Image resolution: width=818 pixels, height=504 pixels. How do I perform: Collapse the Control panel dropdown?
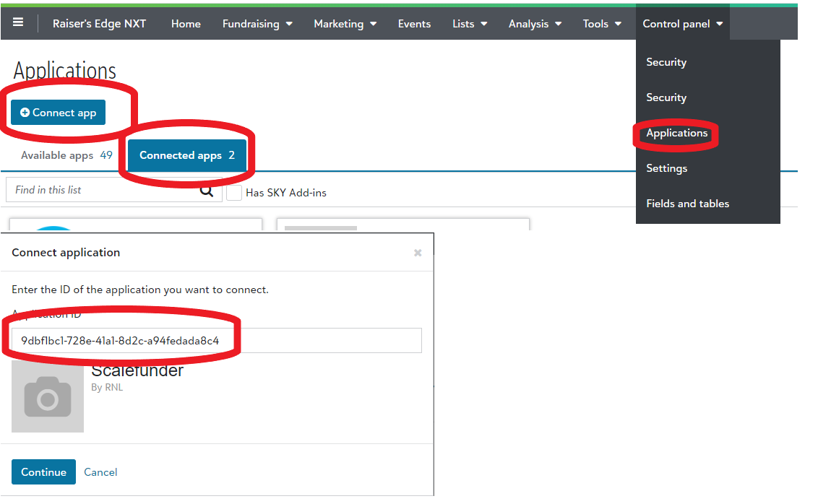point(682,24)
